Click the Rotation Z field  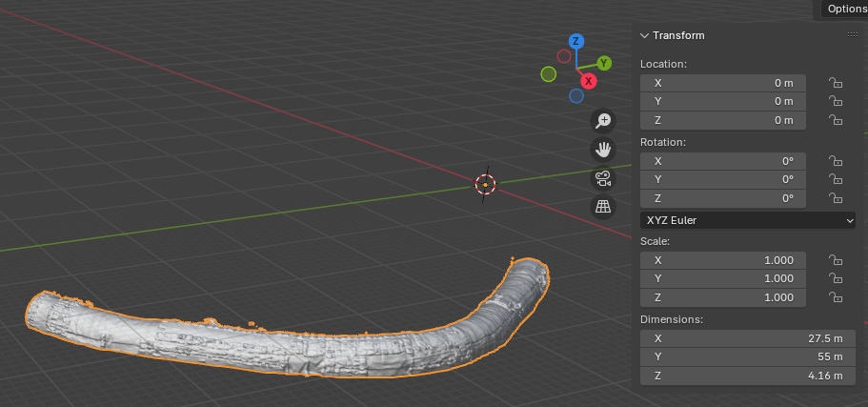coord(723,198)
